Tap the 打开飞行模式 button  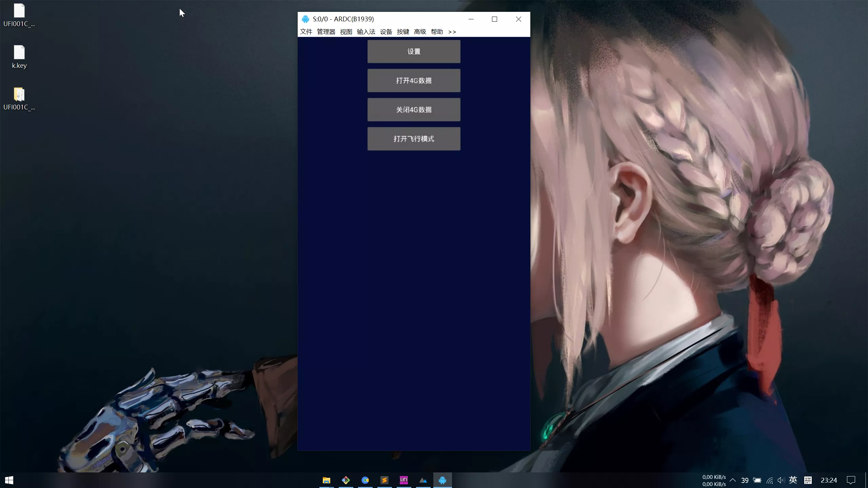pyautogui.click(x=414, y=139)
